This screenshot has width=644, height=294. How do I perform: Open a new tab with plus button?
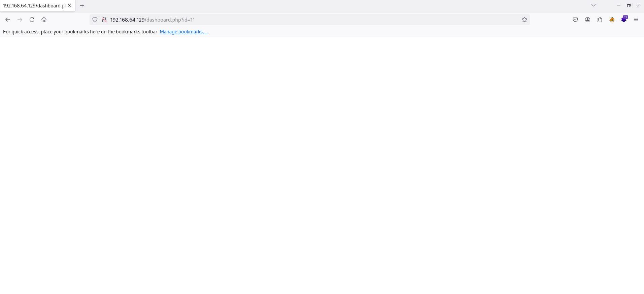(x=82, y=5)
